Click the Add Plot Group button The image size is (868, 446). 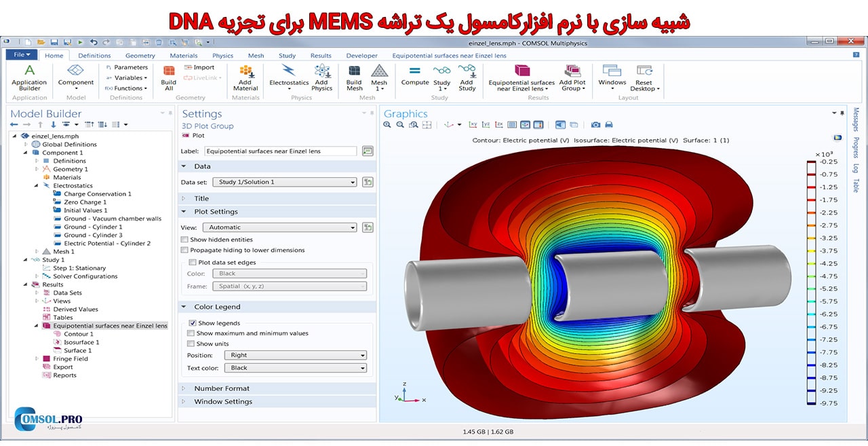pyautogui.click(x=573, y=76)
